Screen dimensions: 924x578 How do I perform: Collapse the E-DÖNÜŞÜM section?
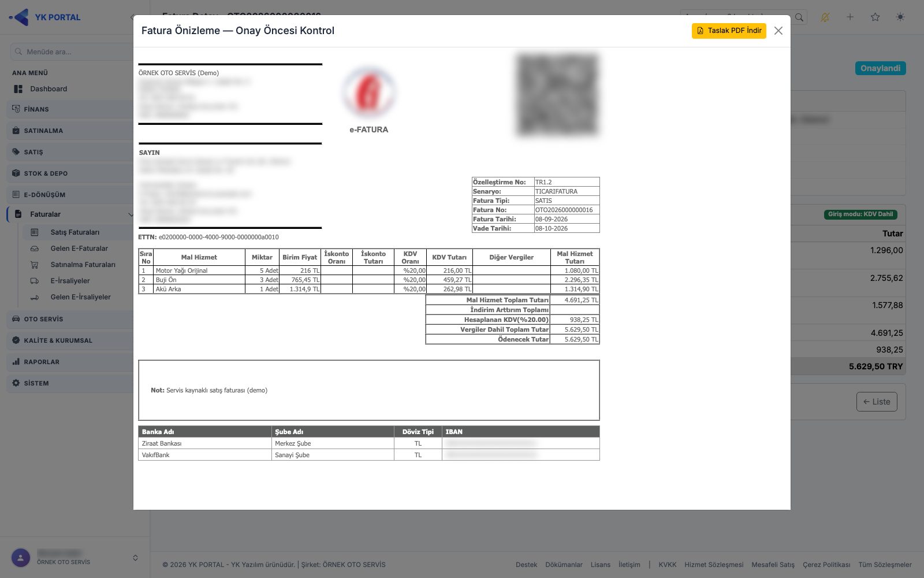coord(70,195)
